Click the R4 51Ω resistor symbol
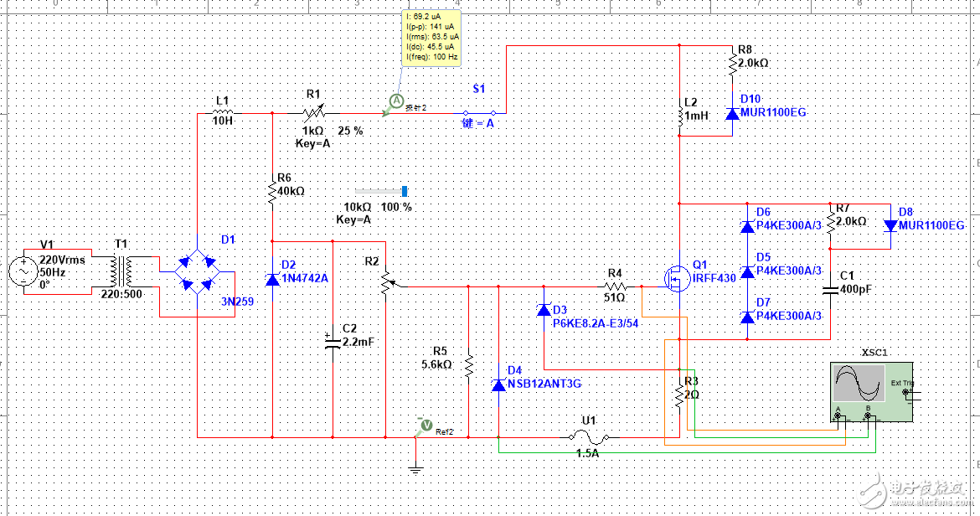Viewport: 980px width, 516px height. click(614, 286)
